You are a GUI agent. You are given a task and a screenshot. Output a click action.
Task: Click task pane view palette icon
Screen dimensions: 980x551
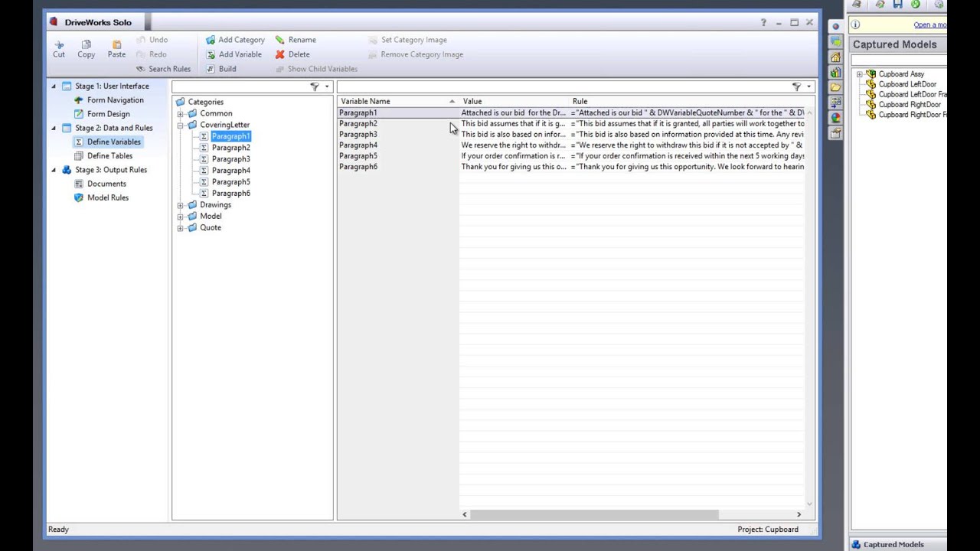(835, 103)
